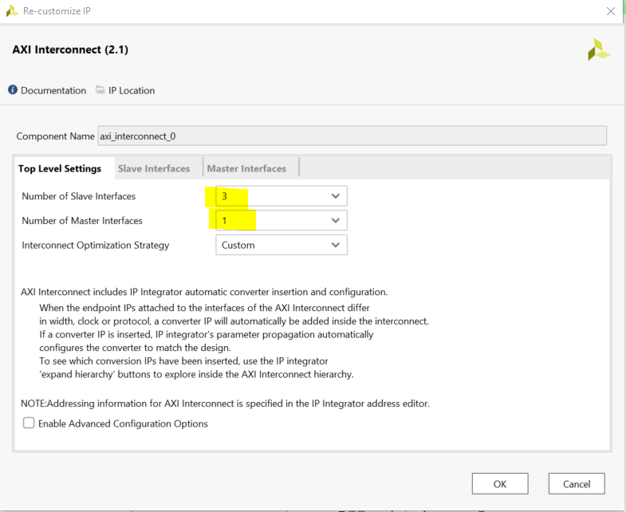
Task: Click 'Number of Master Interfaces' label
Action: tap(82, 220)
